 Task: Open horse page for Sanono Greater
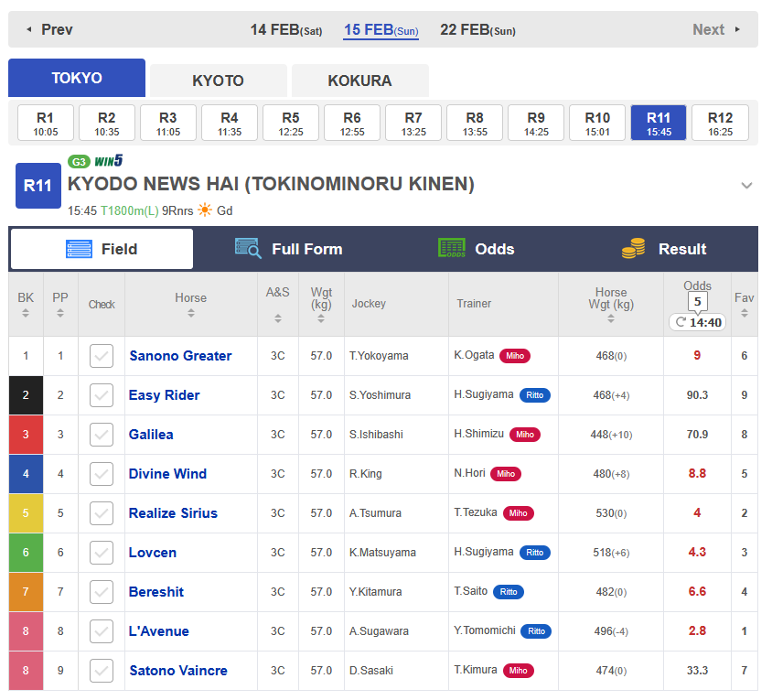click(x=180, y=356)
